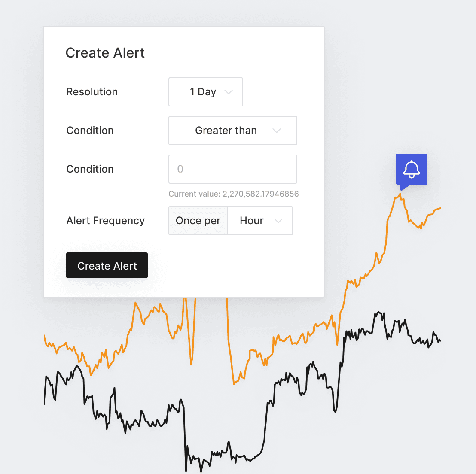Click the Create Alert dialog heading
The image size is (476, 474).
click(105, 53)
